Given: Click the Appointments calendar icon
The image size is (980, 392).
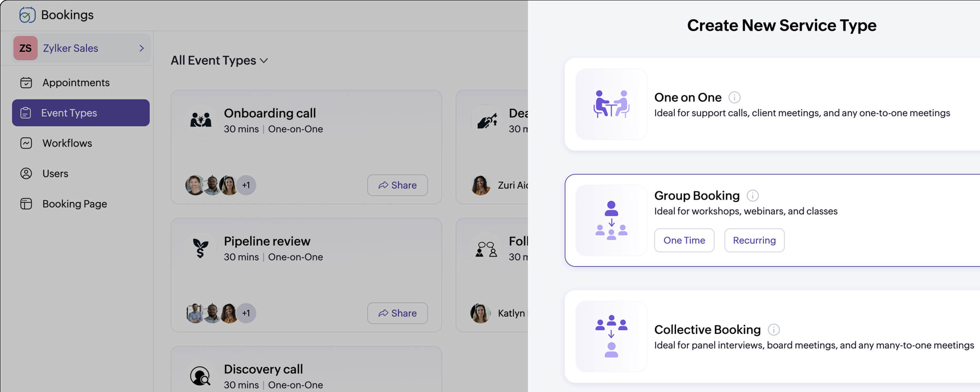Looking at the screenshot, I should [x=26, y=83].
